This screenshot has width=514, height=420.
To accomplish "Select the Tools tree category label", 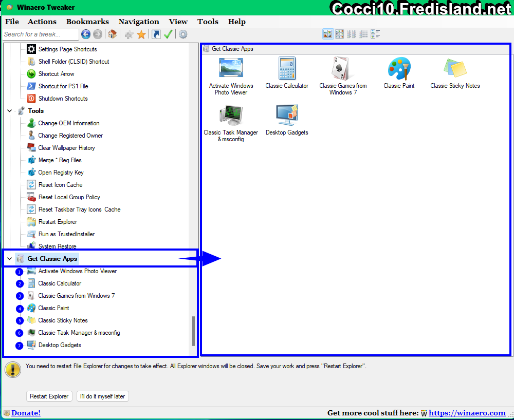I will point(36,110).
